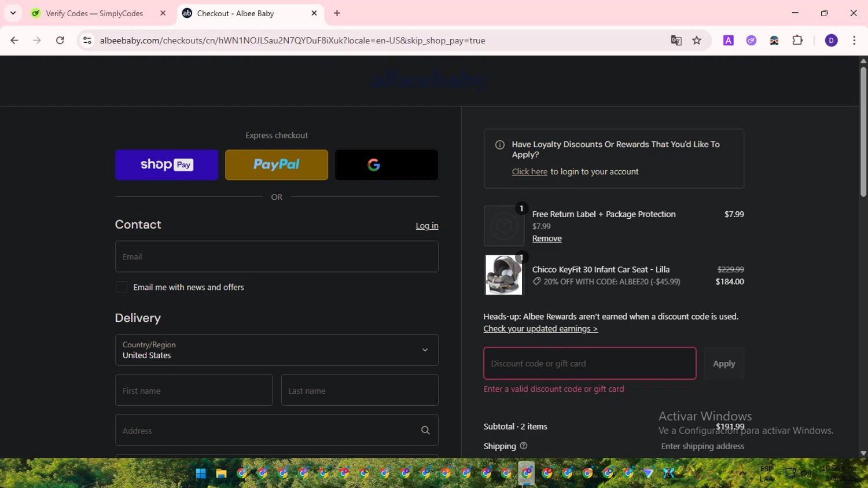Screen dimensions: 868x488
Task: View site information icon in address bar
Action: [x=87, y=41]
